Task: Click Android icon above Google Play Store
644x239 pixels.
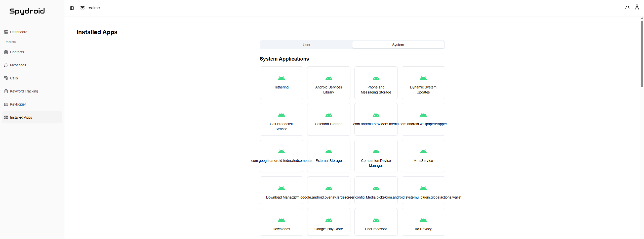Action: click(x=329, y=220)
